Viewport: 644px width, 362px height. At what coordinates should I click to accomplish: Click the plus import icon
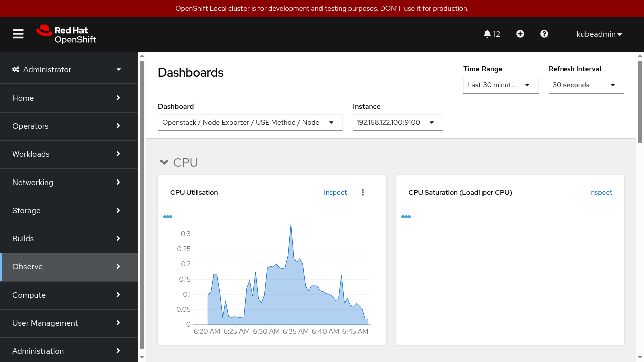click(520, 34)
